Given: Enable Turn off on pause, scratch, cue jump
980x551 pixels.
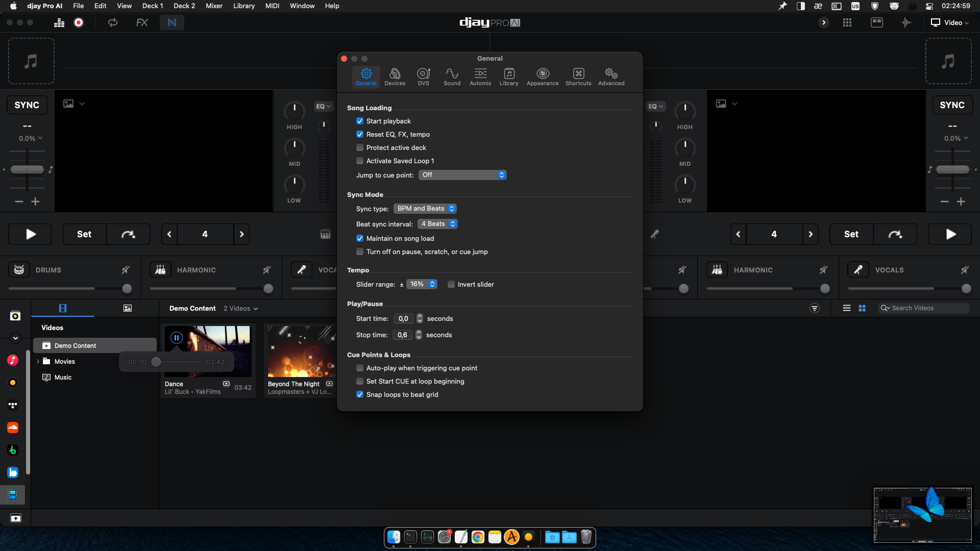Looking at the screenshot, I should pos(360,252).
